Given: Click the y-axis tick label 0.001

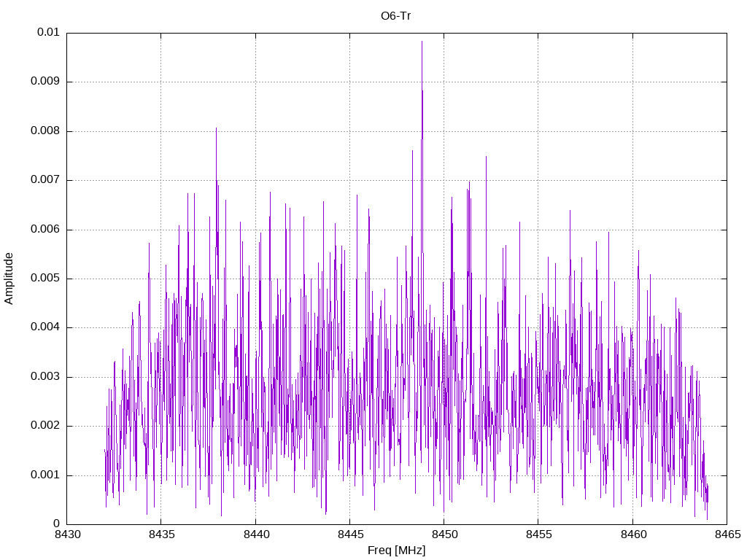Looking at the screenshot, I should 45,475.
